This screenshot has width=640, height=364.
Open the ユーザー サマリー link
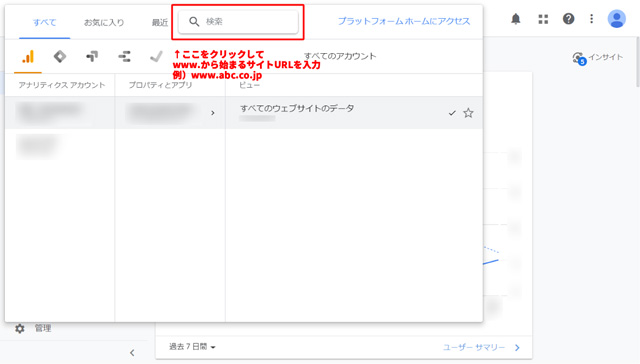click(482, 347)
